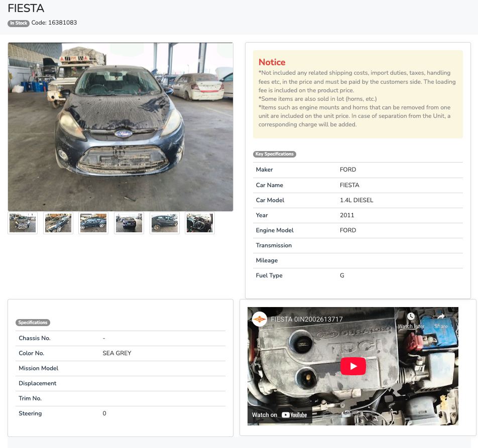This screenshot has height=448, width=478.
Task: Open the orange channel avatar on video
Action: click(x=260, y=319)
